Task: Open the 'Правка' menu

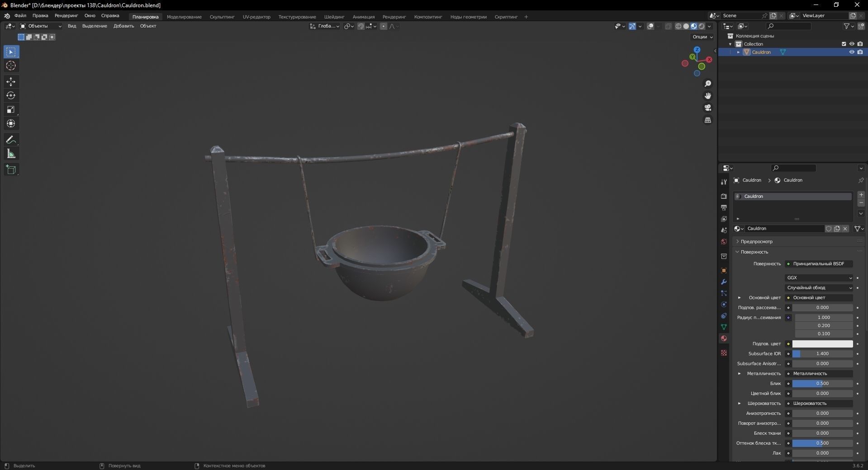Action: pos(40,16)
